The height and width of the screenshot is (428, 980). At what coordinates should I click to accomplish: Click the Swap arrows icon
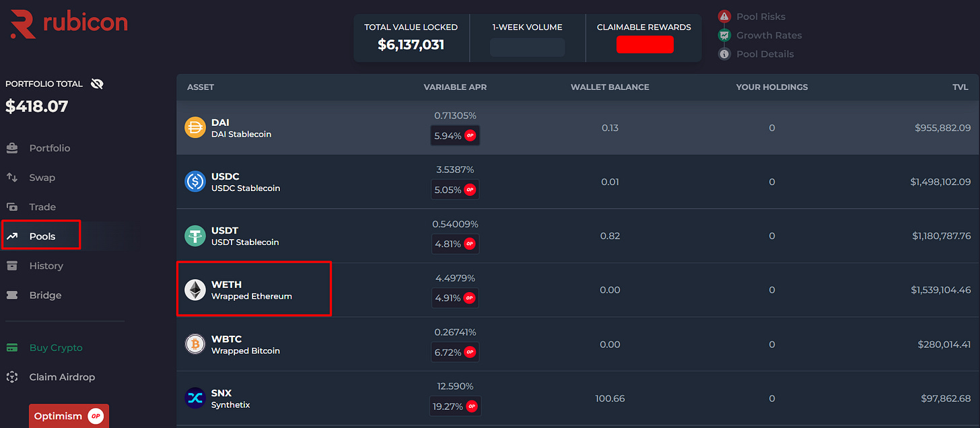coord(12,178)
